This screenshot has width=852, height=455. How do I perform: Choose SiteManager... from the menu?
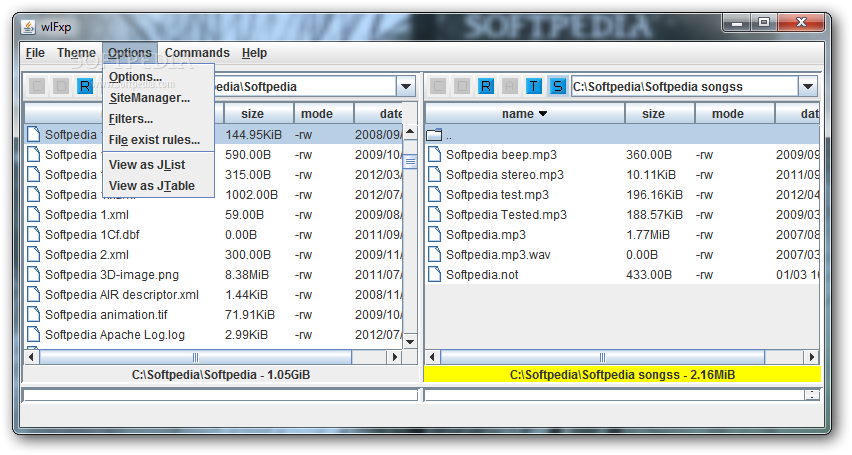(159, 98)
